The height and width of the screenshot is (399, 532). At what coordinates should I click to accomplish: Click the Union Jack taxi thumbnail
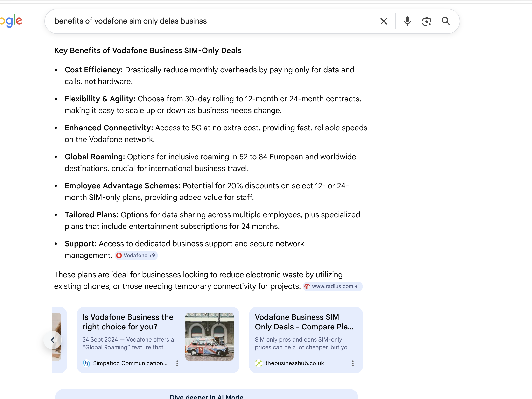click(x=209, y=337)
